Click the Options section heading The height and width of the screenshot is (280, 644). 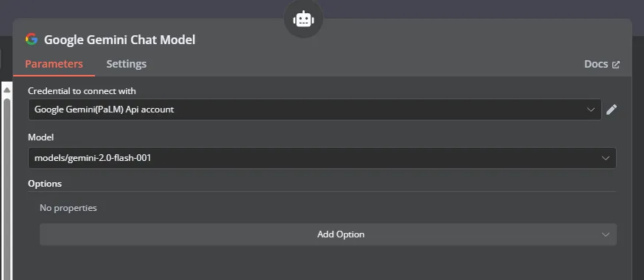pos(45,183)
